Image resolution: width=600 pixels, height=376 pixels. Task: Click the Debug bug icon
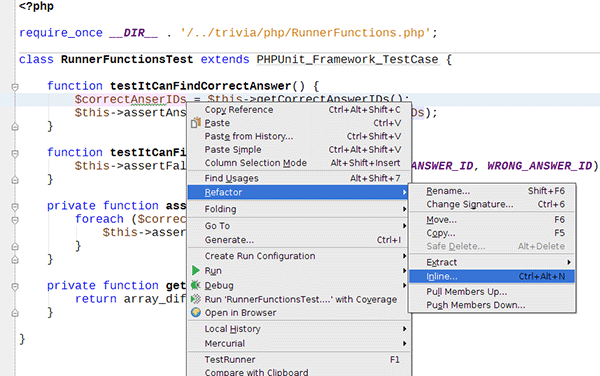(x=196, y=285)
